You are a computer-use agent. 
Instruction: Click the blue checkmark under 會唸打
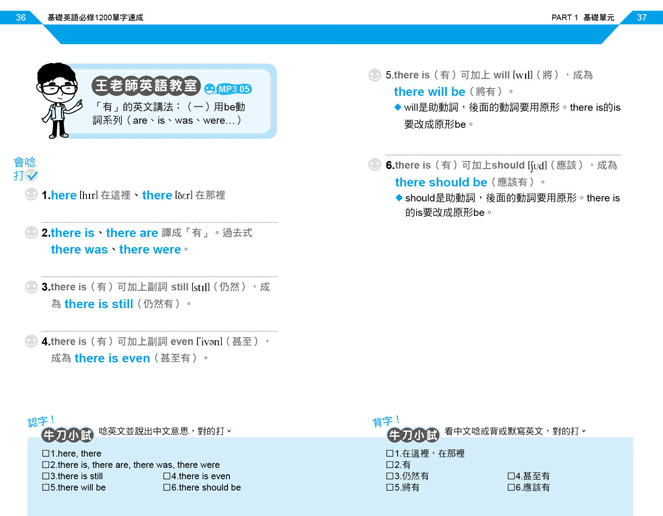32,175
